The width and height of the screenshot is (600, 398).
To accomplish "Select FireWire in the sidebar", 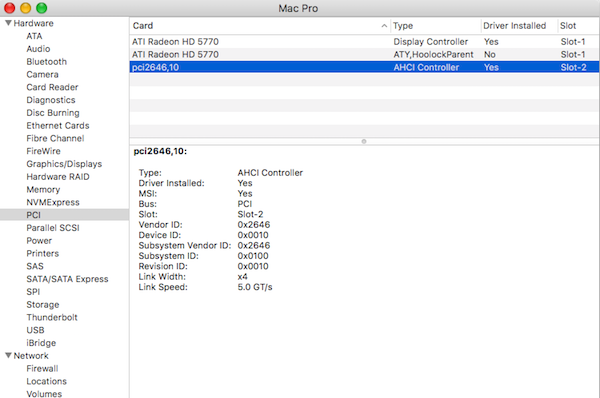I will (43, 151).
